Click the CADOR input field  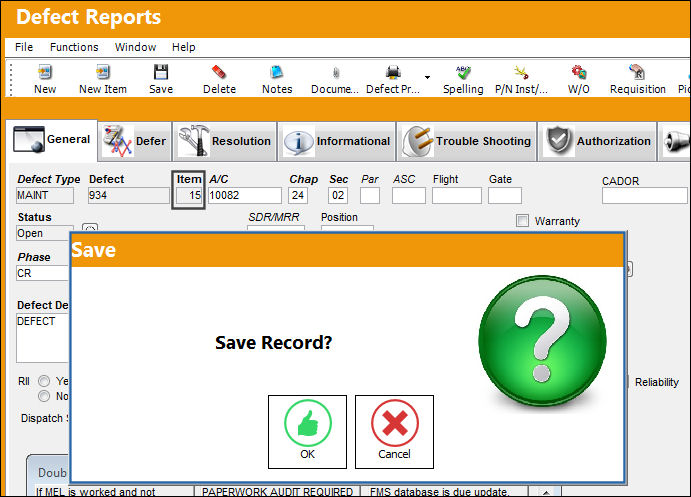[x=645, y=195]
